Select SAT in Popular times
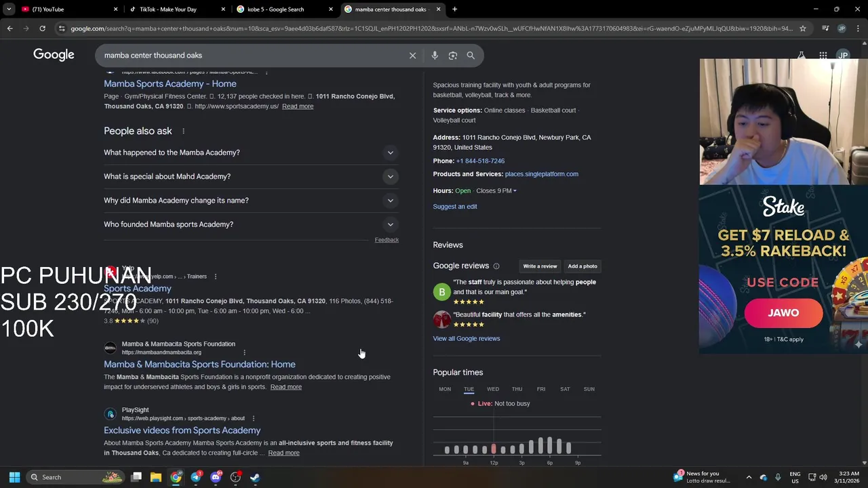The image size is (868, 488). [x=565, y=389]
